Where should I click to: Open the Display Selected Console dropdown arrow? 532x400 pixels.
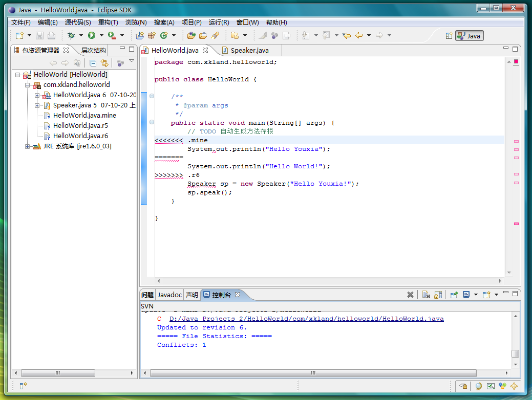point(476,295)
